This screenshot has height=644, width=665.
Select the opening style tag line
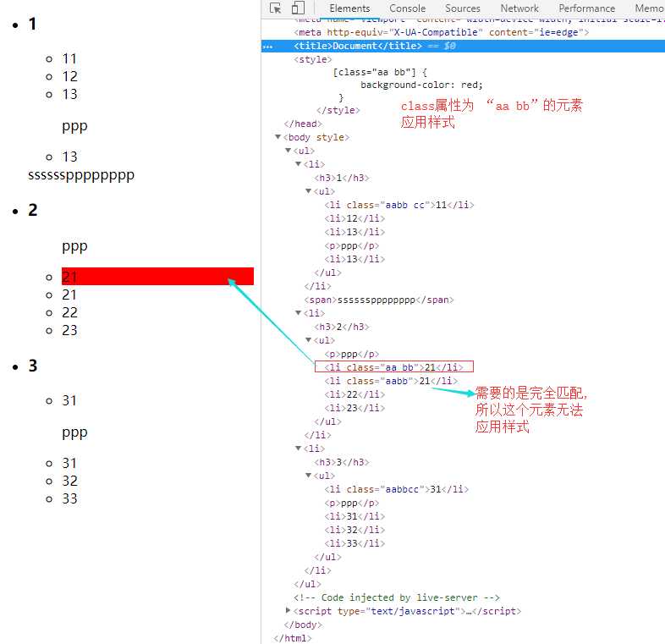[312, 59]
